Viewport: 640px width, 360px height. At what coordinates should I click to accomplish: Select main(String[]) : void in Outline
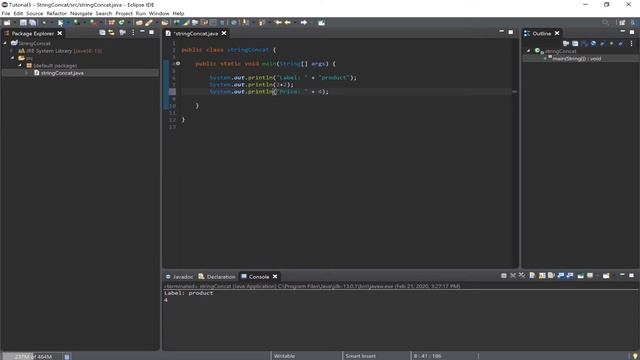(x=577, y=59)
